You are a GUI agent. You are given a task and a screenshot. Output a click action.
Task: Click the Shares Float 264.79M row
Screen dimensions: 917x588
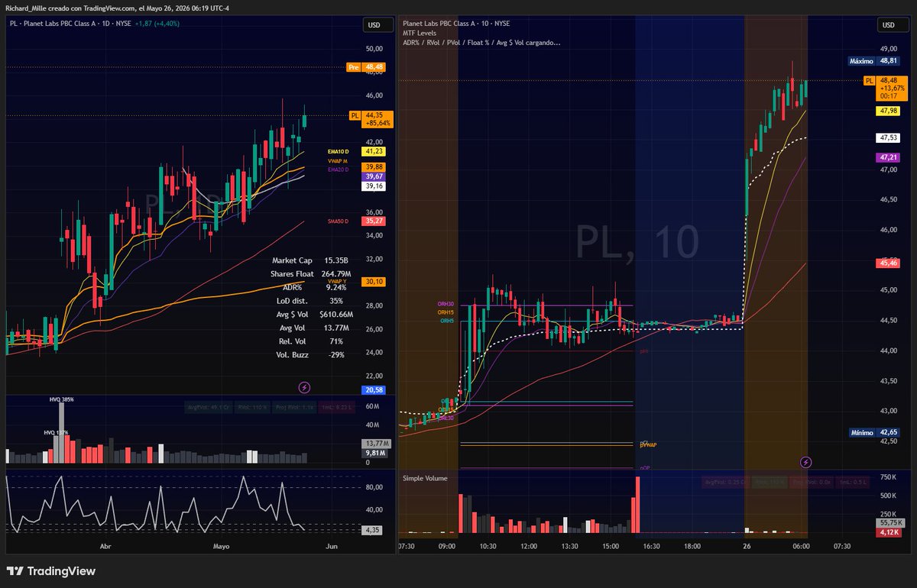pos(310,273)
